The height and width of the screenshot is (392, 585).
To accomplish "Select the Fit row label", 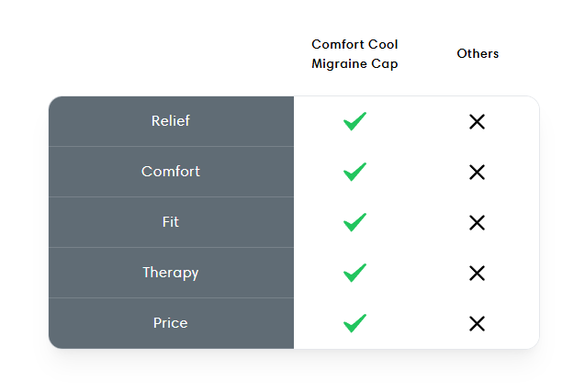I will tap(171, 222).
